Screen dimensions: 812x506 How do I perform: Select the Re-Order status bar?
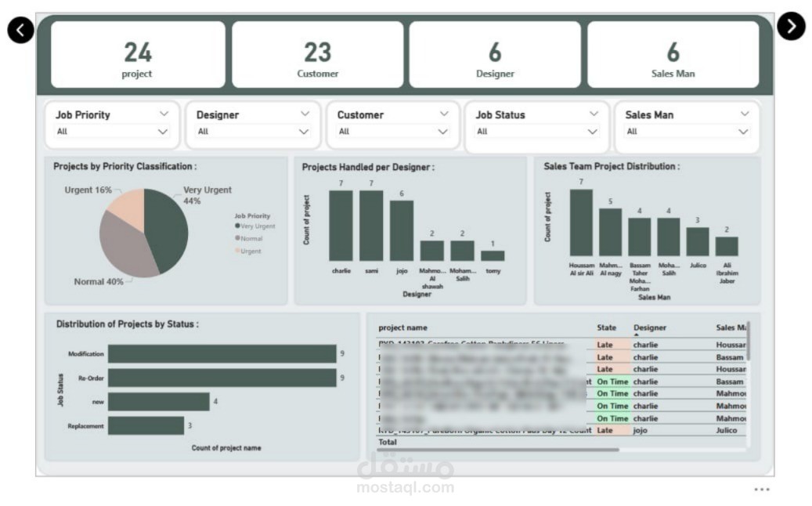pyautogui.click(x=222, y=378)
